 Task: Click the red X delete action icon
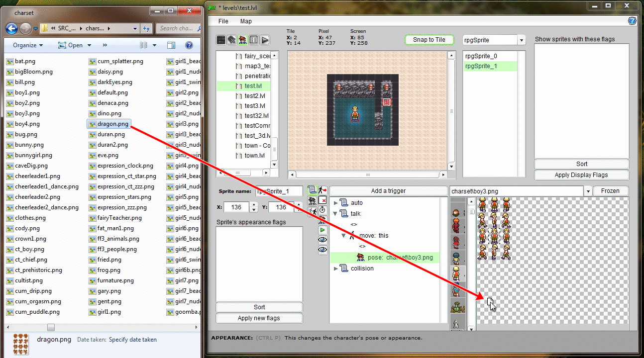pyautogui.click(x=322, y=200)
